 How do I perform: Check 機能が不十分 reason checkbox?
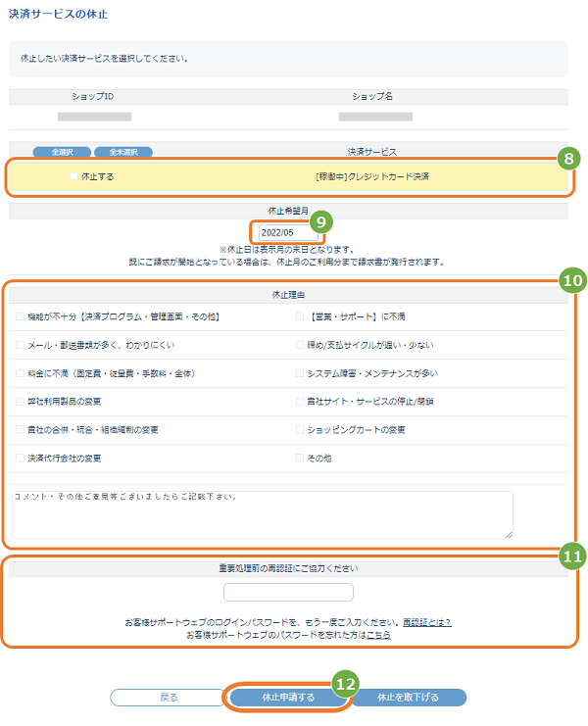[20, 316]
